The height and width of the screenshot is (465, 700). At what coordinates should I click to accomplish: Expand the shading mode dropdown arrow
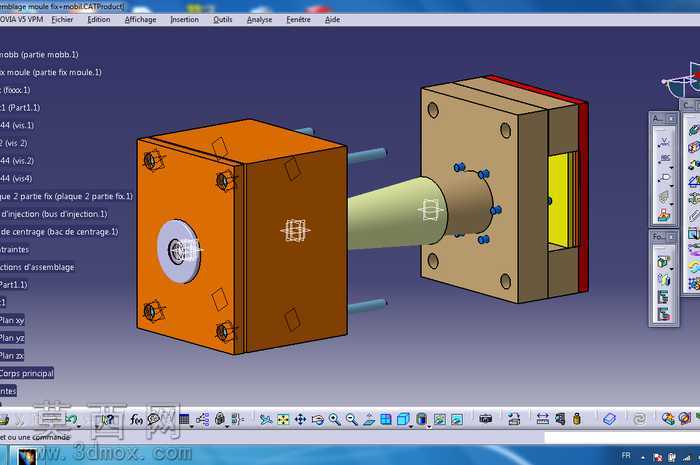tap(429, 427)
